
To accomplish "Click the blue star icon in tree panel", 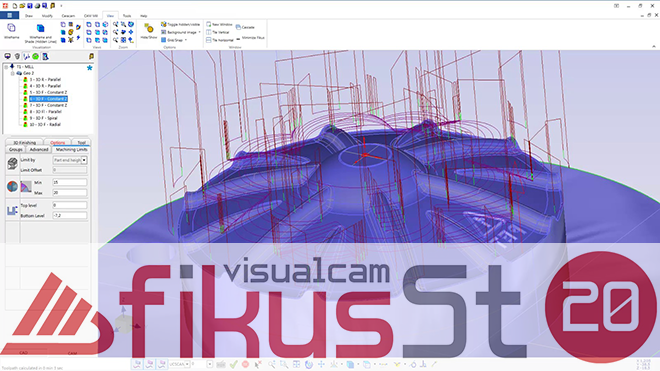I will [x=89, y=68].
